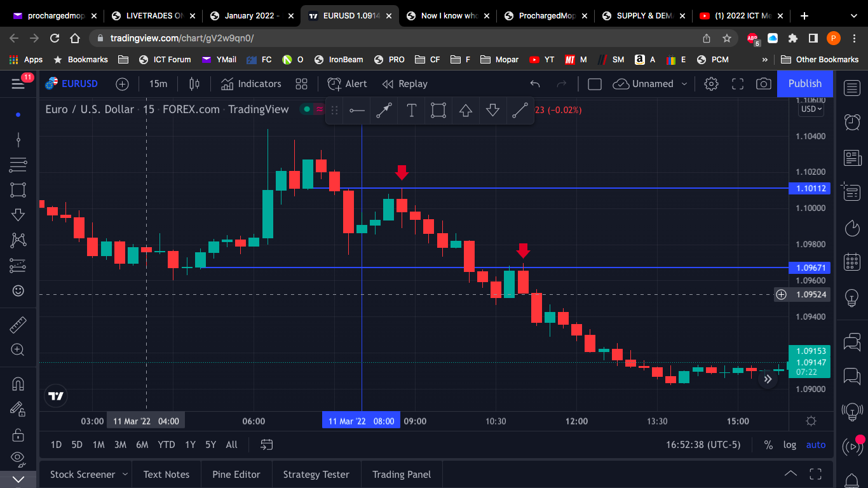Show hidden bookmarks with double chevron

(x=765, y=60)
